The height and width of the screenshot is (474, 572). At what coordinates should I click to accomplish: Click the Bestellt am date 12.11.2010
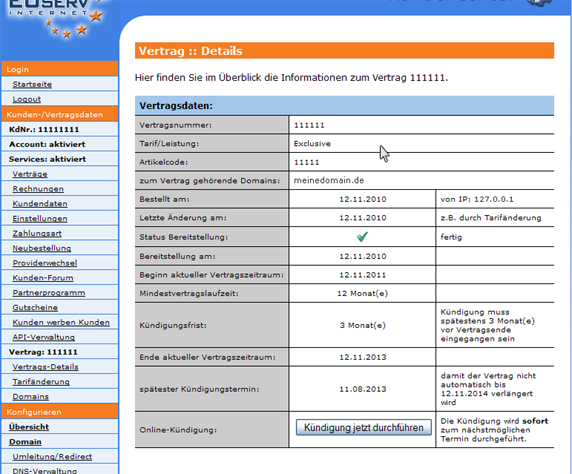click(x=363, y=199)
